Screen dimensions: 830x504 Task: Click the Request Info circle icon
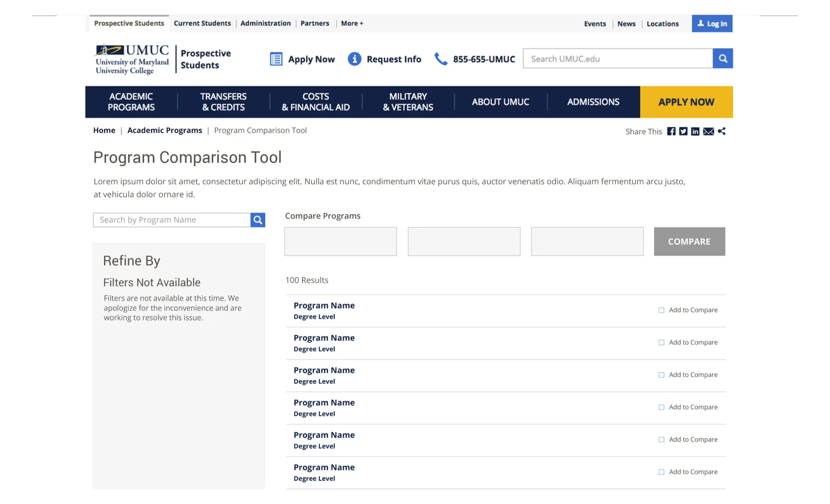(x=354, y=59)
